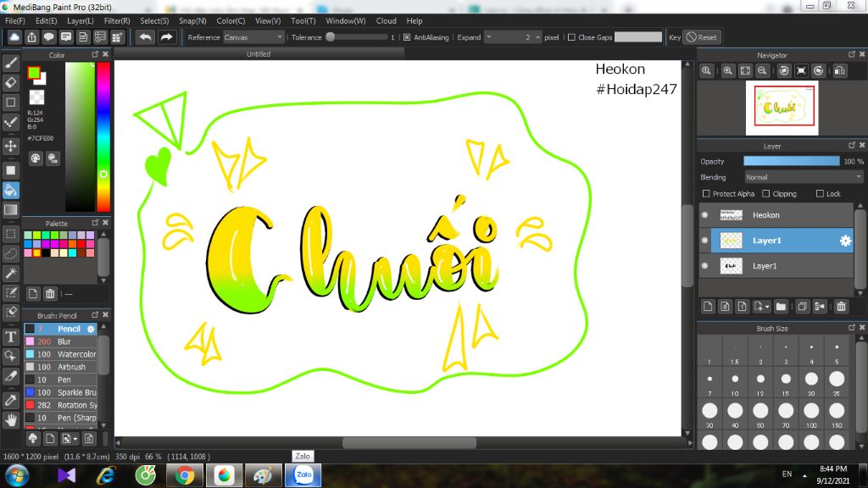The width and height of the screenshot is (868, 488).
Task: Open the Select menu
Action: coord(154,20)
